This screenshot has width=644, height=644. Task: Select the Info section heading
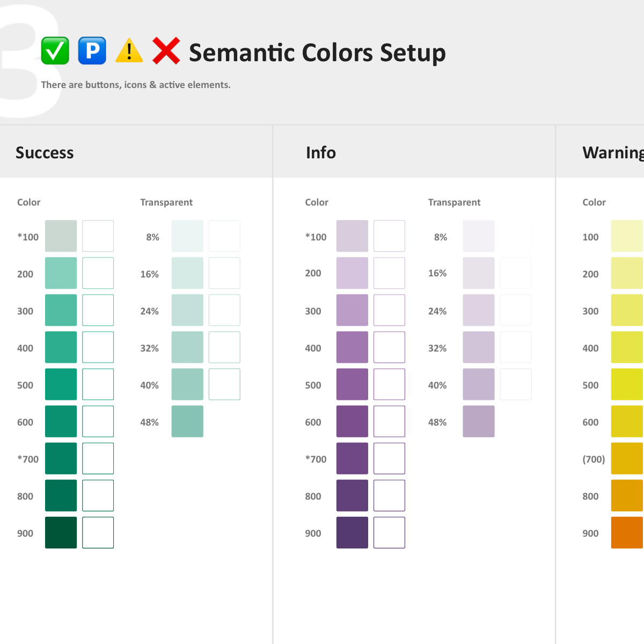point(321,153)
